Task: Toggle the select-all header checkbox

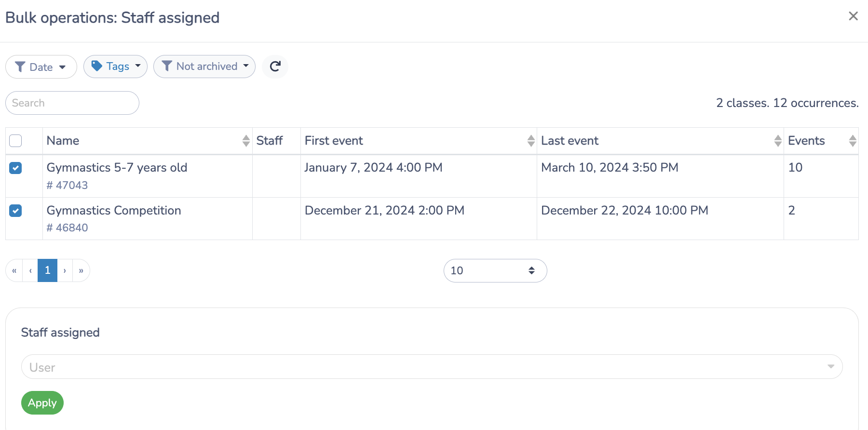Action: 15,141
